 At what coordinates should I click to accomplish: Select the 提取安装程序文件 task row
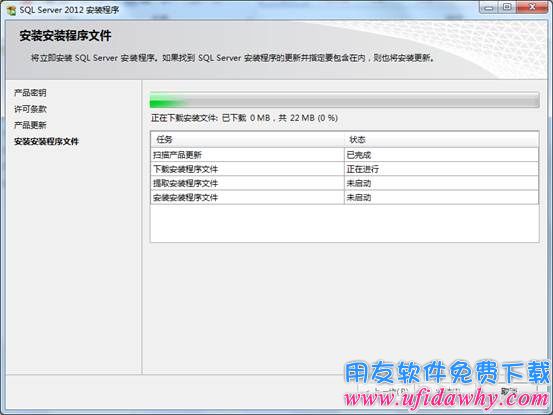[x=345, y=183]
